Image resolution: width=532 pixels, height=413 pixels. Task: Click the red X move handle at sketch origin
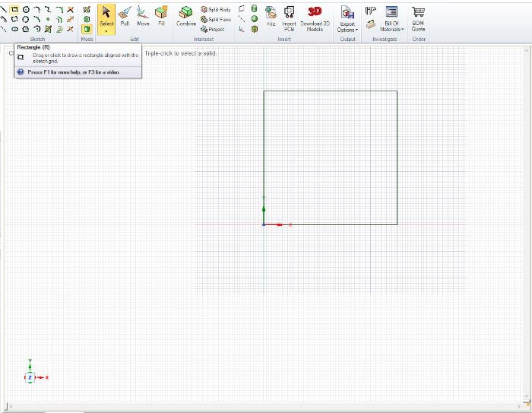(279, 224)
